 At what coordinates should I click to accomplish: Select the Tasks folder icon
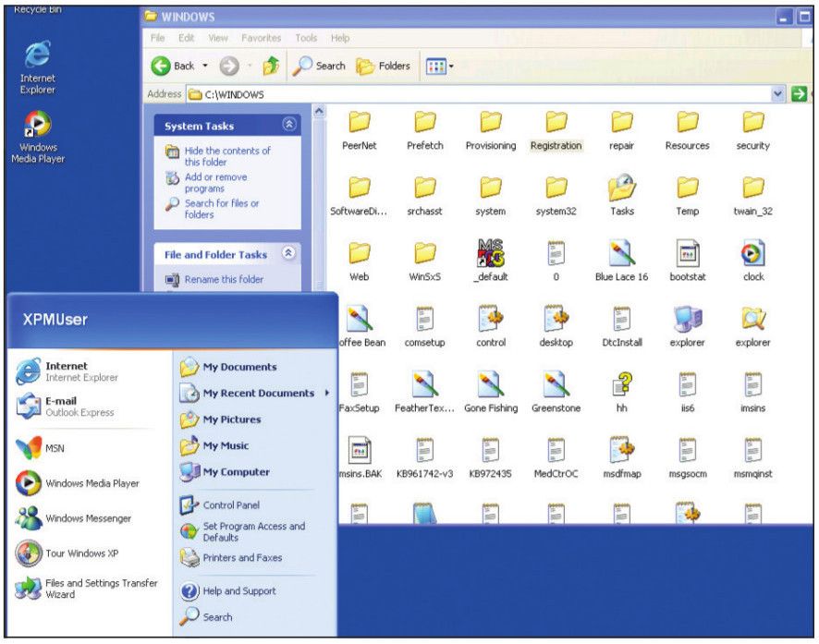[621, 189]
